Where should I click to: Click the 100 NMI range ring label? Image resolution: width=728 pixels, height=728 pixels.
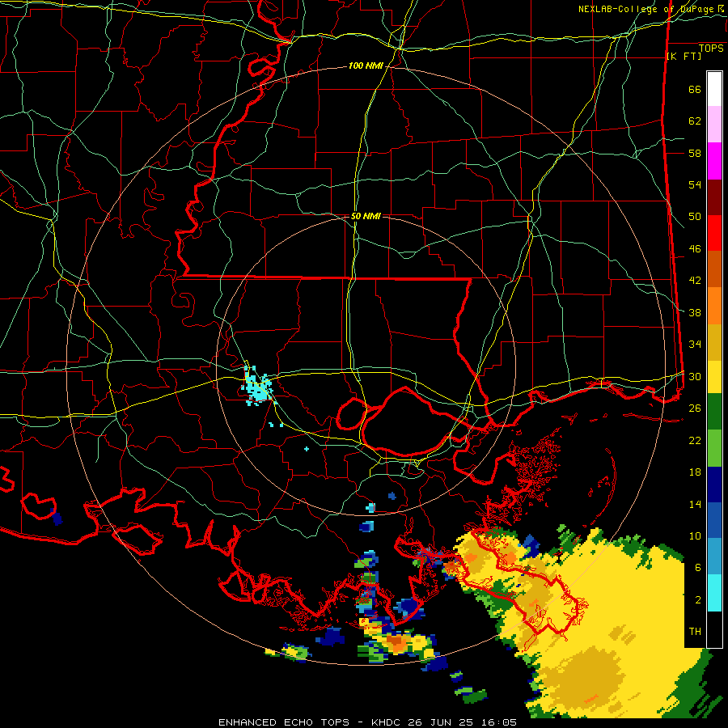click(366, 66)
